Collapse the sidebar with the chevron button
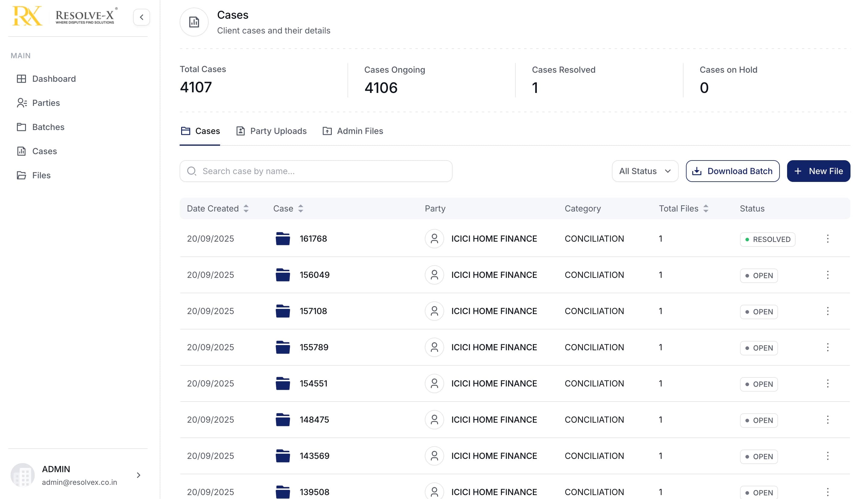 pyautogui.click(x=141, y=17)
